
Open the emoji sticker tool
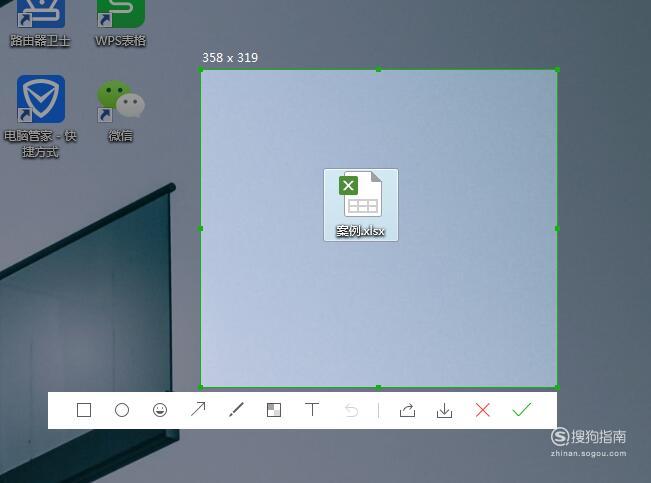pyautogui.click(x=160, y=410)
